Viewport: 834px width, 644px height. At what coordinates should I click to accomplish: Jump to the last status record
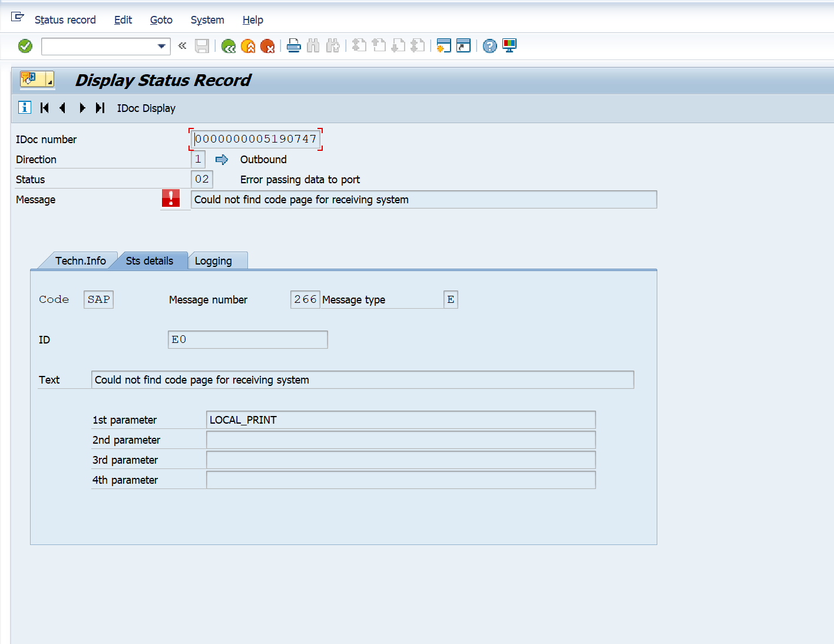click(x=100, y=108)
